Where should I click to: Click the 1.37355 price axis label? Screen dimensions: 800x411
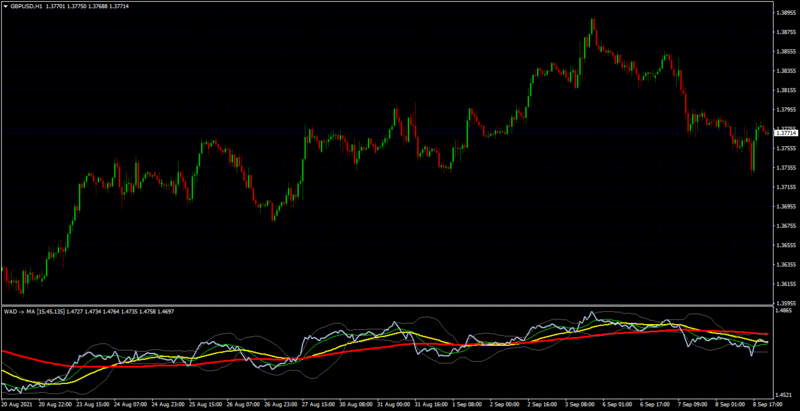pos(786,168)
